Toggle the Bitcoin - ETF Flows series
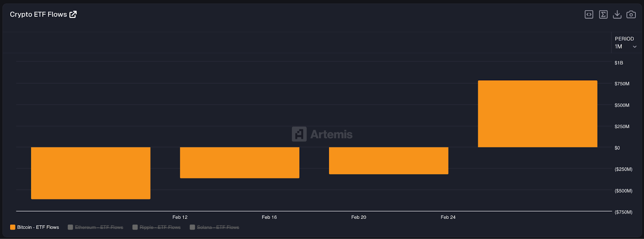This screenshot has width=644, height=239. coord(38,227)
